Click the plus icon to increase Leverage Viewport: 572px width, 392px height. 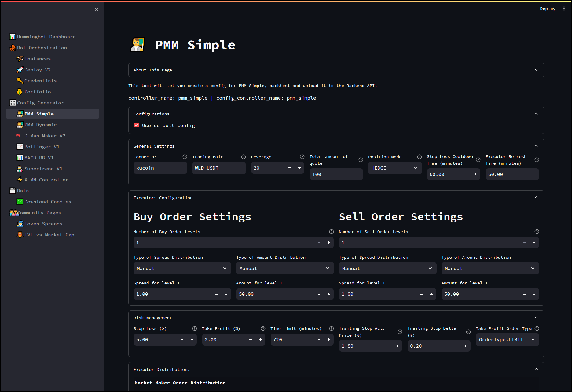click(x=299, y=168)
